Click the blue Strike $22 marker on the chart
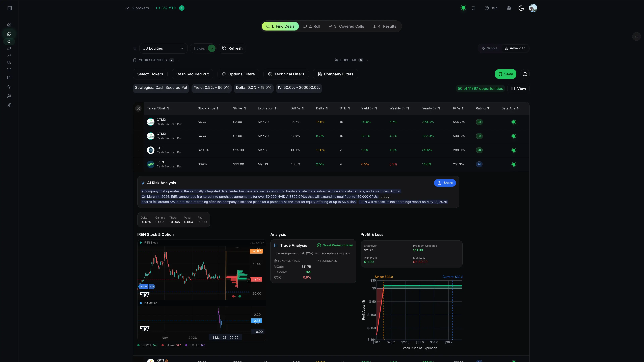 click(x=147, y=287)
